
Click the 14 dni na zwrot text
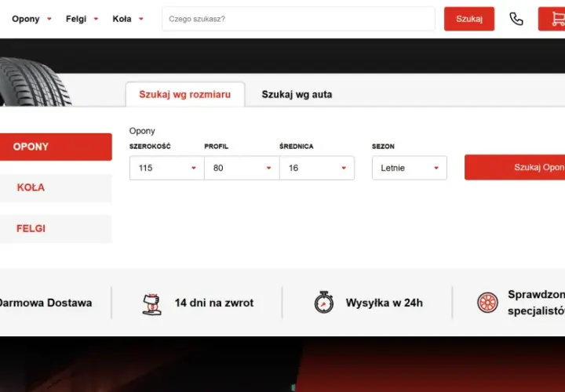[x=214, y=303]
